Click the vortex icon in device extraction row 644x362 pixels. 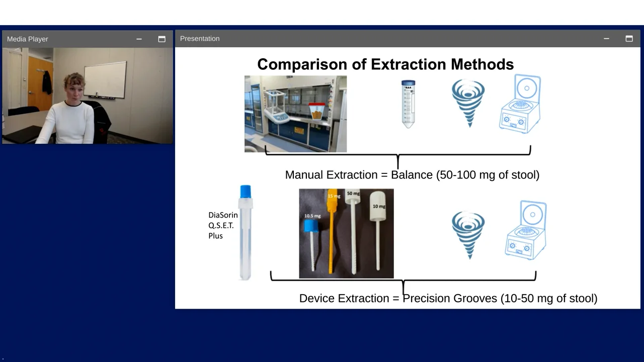coord(468,235)
